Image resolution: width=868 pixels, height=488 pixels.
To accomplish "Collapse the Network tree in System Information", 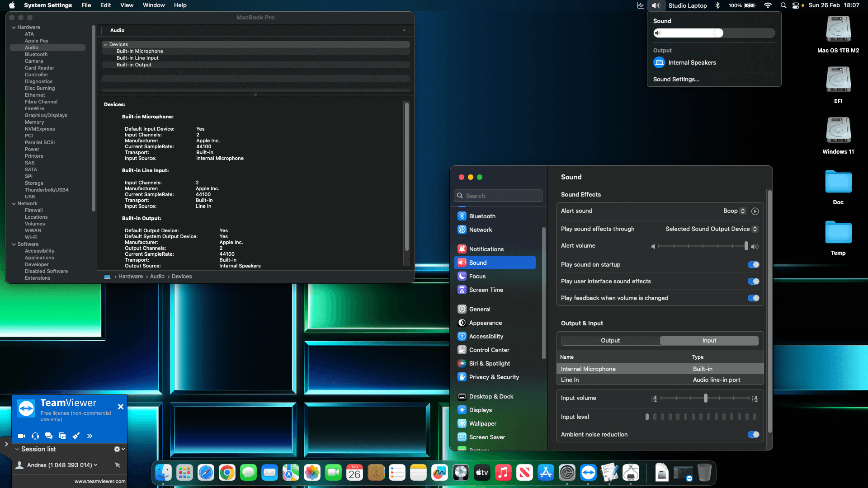I will 14,204.
